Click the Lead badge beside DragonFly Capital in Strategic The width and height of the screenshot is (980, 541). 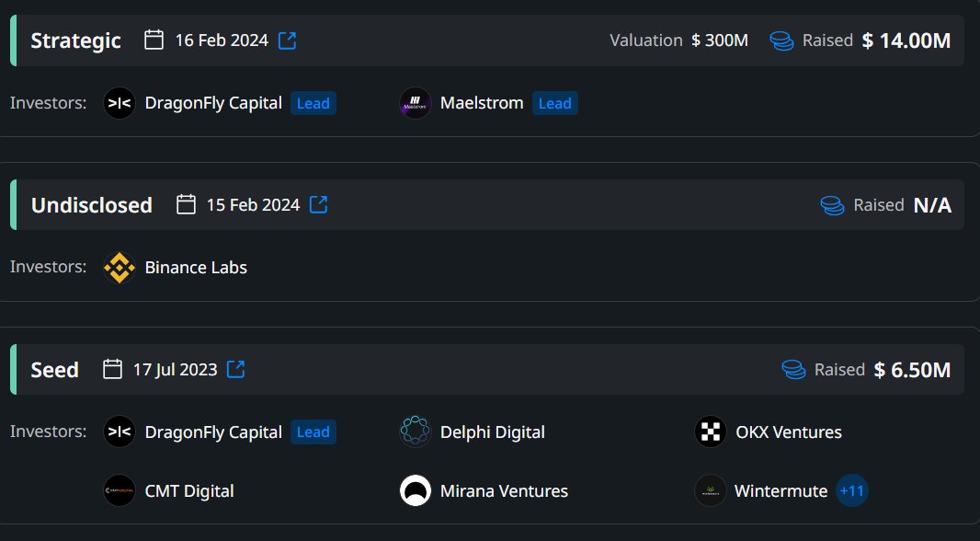click(x=313, y=103)
